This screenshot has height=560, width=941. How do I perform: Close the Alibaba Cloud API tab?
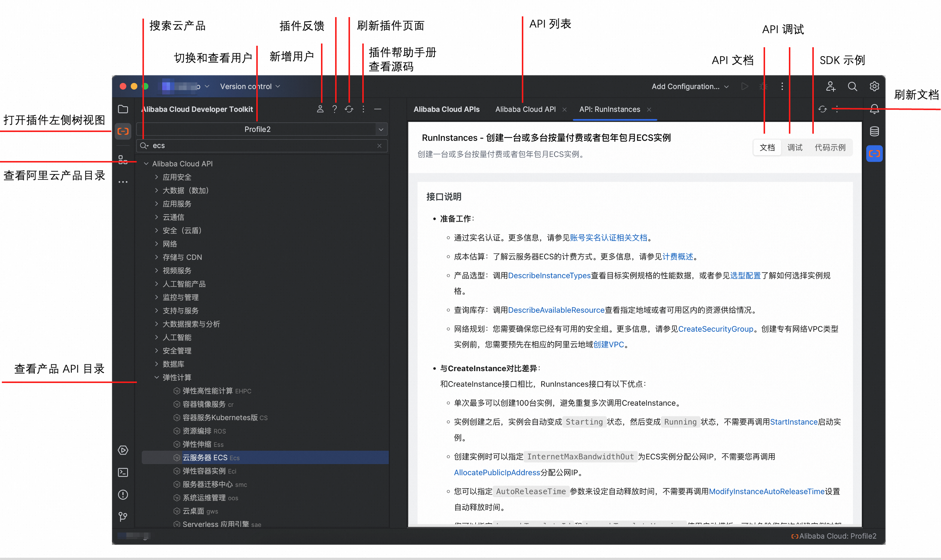(x=564, y=109)
